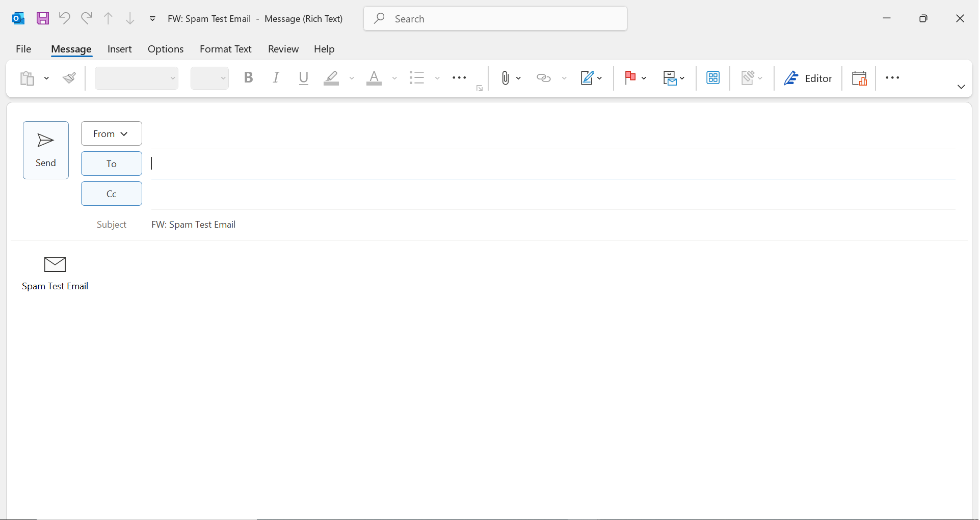This screenshot has width=980, height=520.
Task: Toggle bold formatting
Action: pos(249,78)
